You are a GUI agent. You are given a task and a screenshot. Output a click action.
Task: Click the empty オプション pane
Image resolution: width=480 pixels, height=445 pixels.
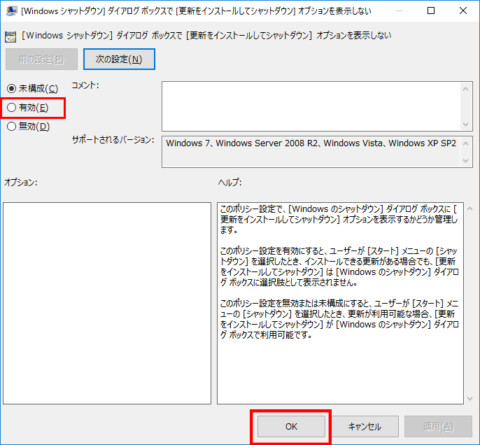click(x=107, y=303)
